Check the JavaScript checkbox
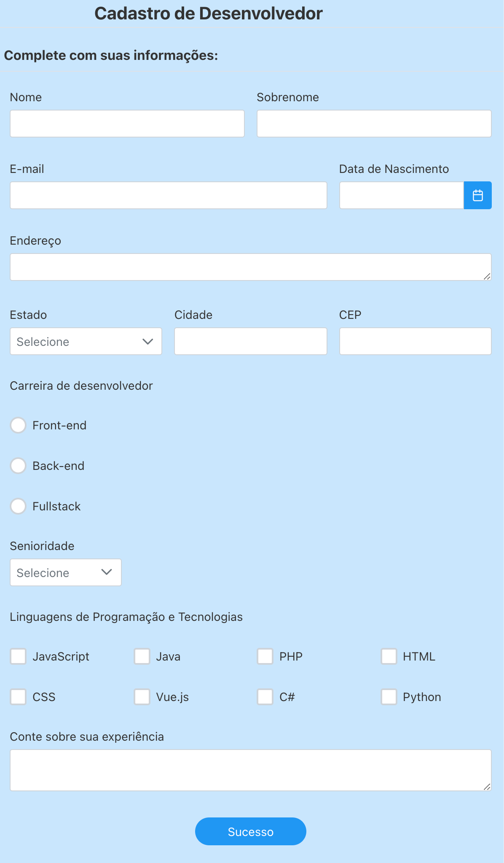This screenshot has height=863, width=504. pos(18,656)
